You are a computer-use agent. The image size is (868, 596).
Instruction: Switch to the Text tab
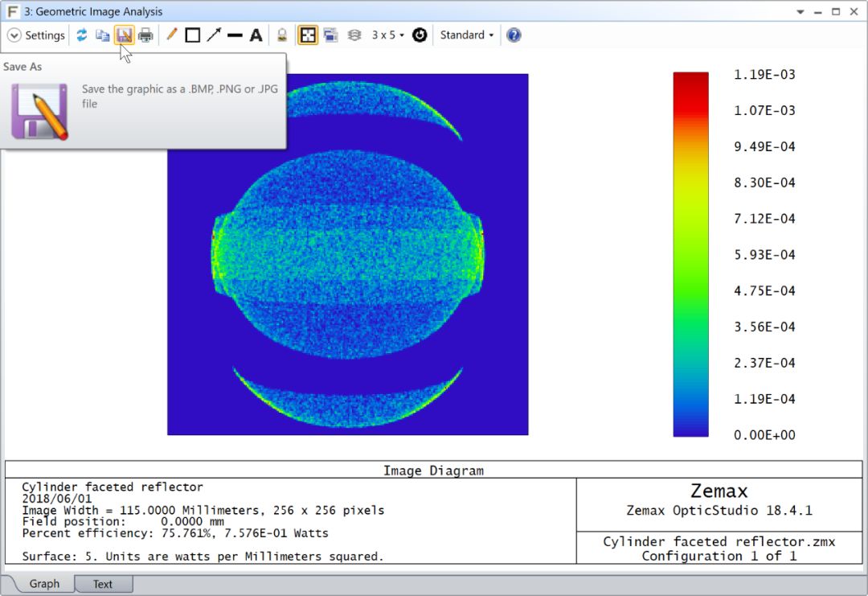(x=103, y=584)
